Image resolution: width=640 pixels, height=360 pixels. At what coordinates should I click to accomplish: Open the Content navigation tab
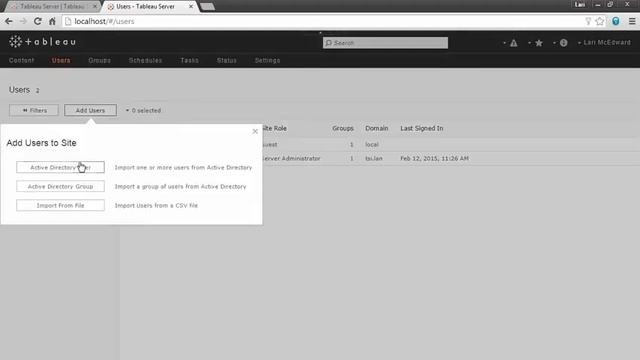pos(22,60)
